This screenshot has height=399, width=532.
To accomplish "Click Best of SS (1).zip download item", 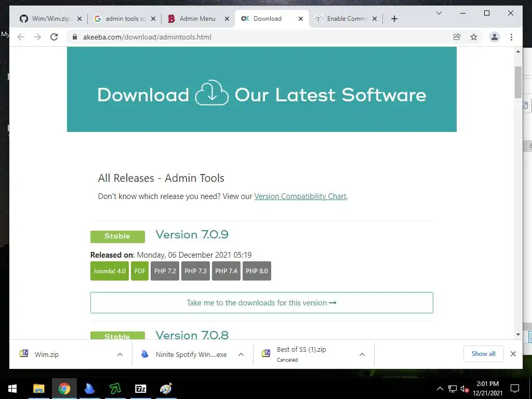I will pos(301,354).
